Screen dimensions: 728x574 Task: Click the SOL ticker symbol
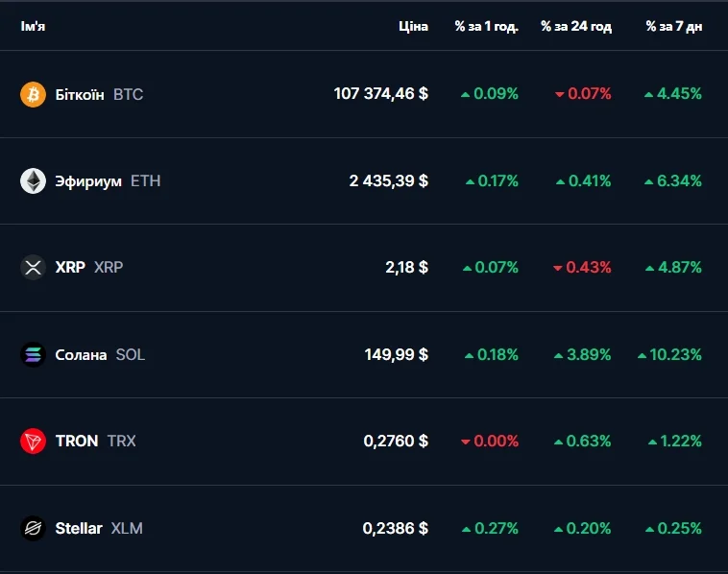click(x=131, y=355)
